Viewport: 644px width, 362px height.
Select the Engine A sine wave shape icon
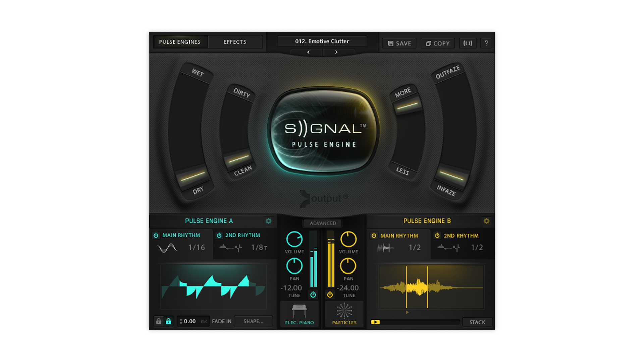point(167,248)
